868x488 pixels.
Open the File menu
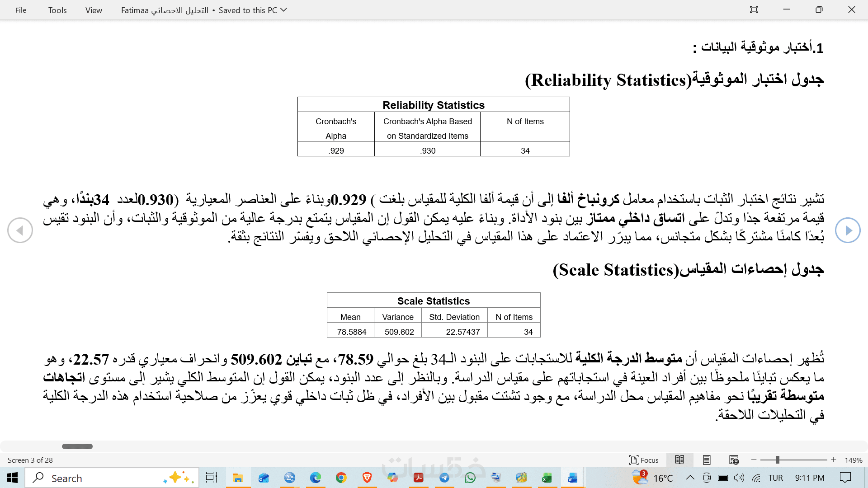(x=21, y=10)
